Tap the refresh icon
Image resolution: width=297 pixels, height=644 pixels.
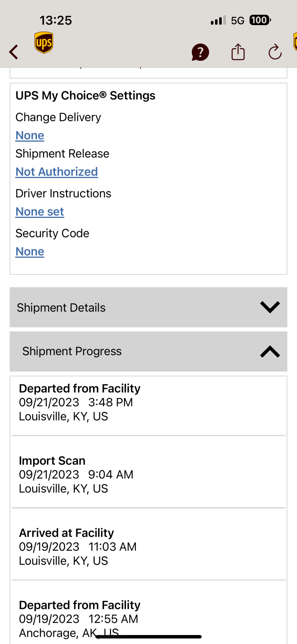275,52
